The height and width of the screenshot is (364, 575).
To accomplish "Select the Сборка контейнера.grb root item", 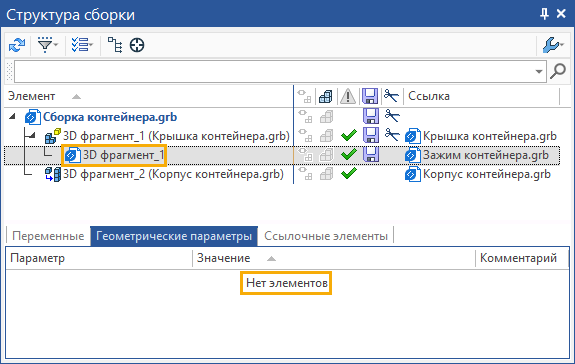I will coord(110,117).
